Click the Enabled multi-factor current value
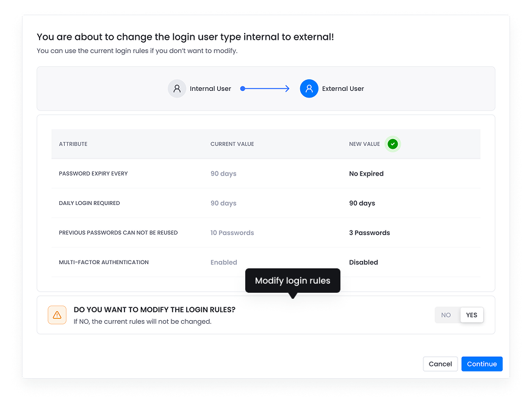 [223, 262]
